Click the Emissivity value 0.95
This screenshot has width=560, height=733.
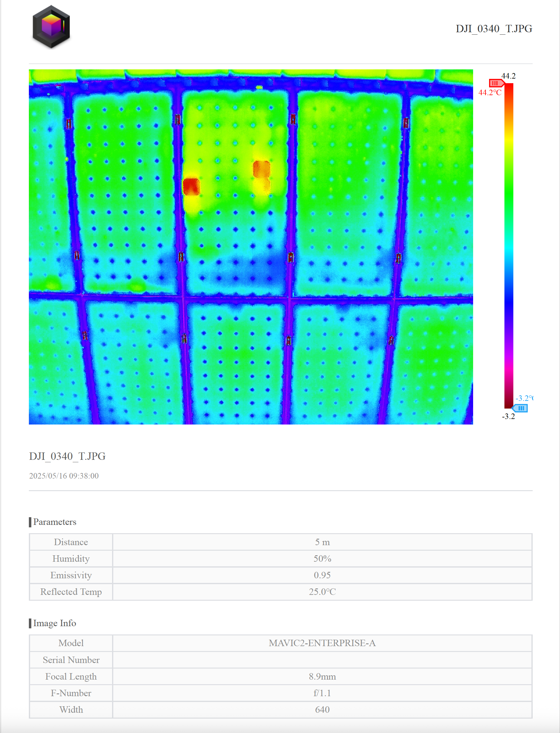click(x=322, y=576)
